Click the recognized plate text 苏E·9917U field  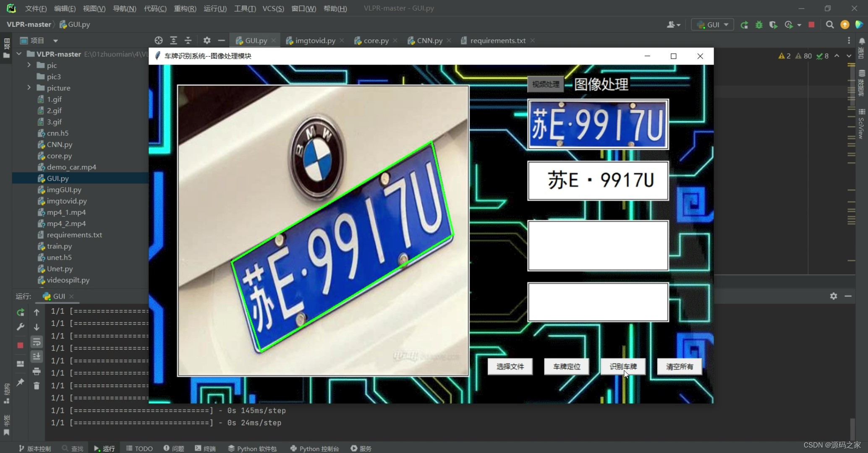click(598, 181)
